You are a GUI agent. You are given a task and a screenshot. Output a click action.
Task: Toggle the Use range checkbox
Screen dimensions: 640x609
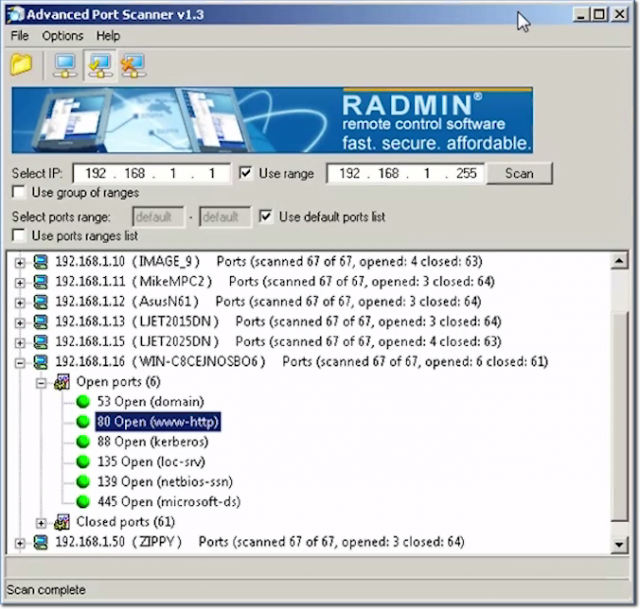coord(246,173)
